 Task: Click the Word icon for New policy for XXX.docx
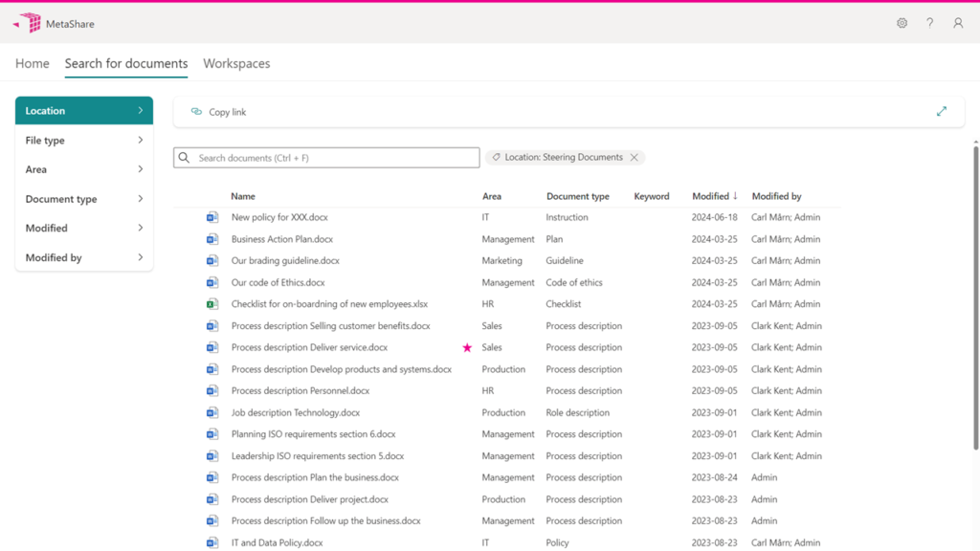[212, 217]
